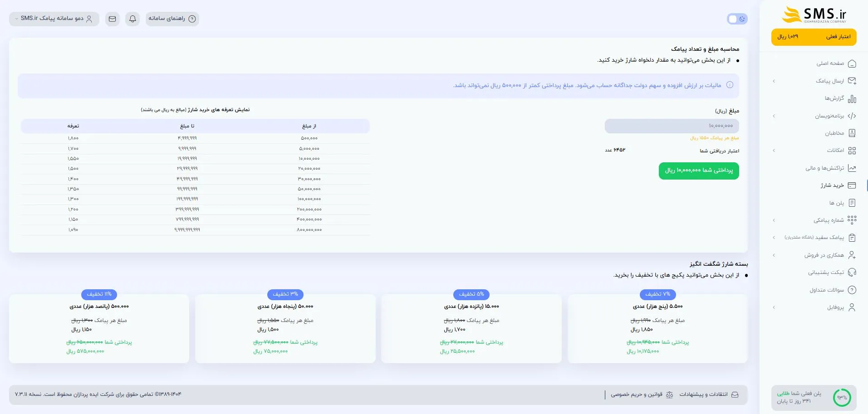Open the ارسال پیامک (send SMS) icon
Image resolution: width=868 pixels, height=414 pixels.
tap(853, 81)
